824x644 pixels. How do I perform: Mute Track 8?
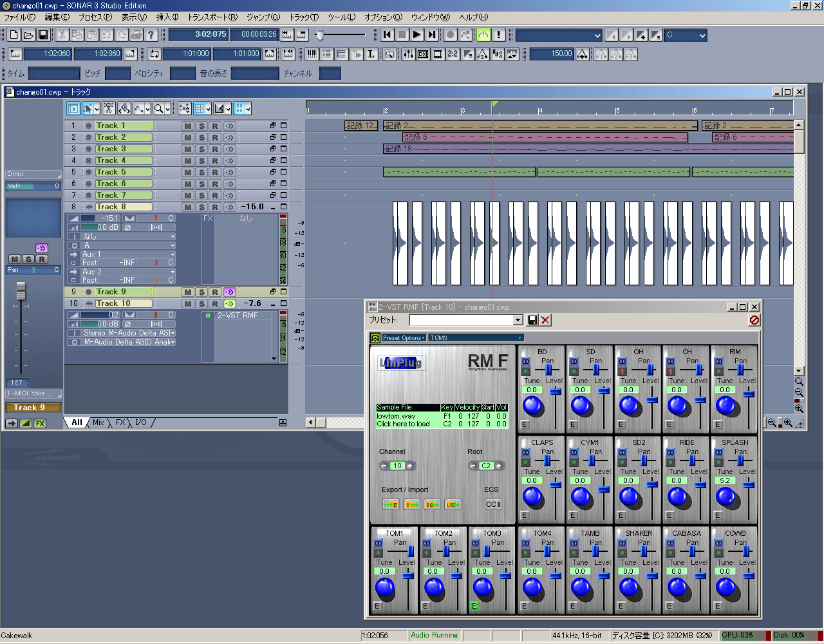(187, 207)
